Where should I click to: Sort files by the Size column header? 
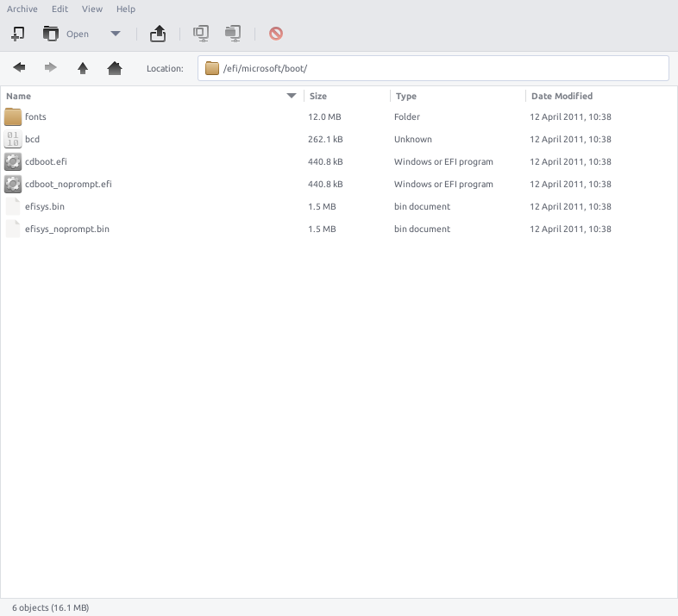click(x=345, y=96)
